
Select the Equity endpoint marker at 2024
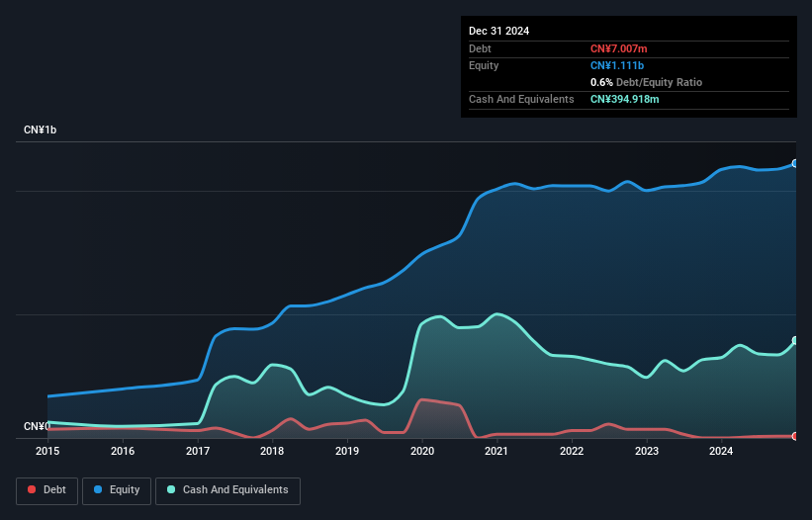tap(795, 163)
